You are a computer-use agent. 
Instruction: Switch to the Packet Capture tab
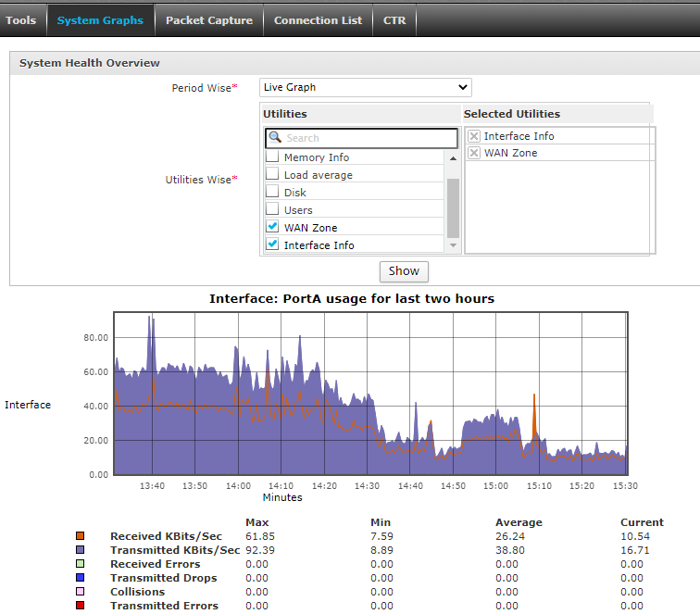pyautogui.click(x=208, y=20)
